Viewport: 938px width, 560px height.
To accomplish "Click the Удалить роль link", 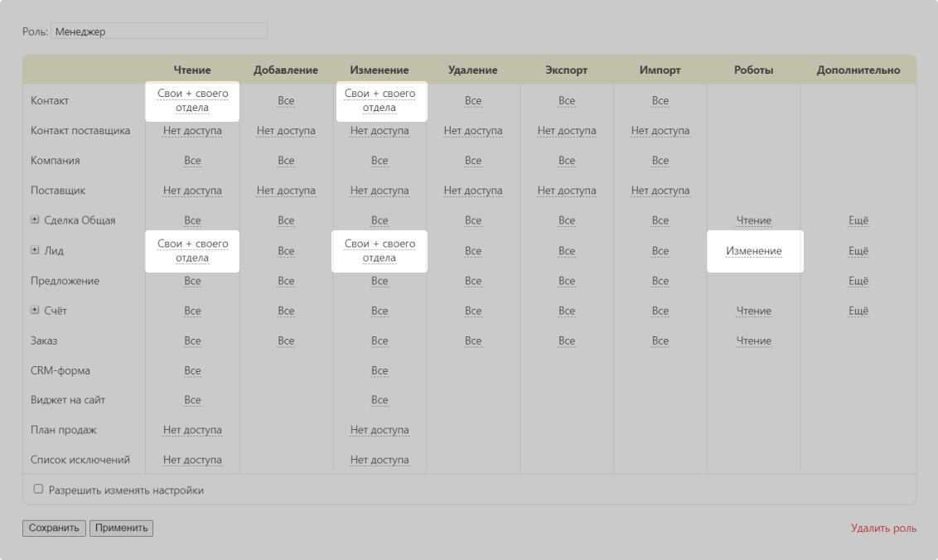I will pyautogui.click(x=883, y=528).
